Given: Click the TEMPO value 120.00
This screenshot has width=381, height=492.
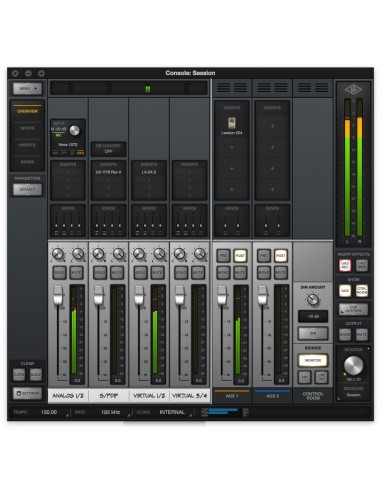Looking at the screenshot, I should [49, 412].
